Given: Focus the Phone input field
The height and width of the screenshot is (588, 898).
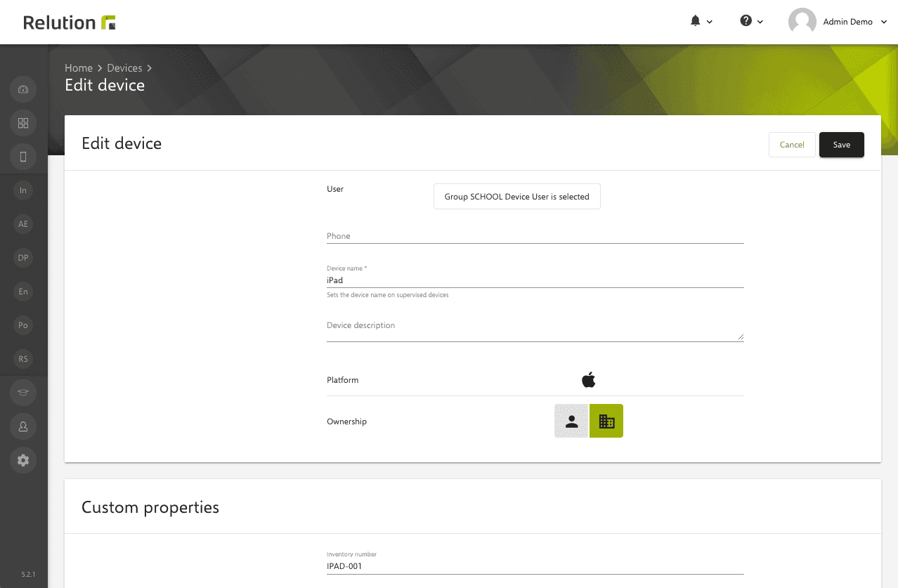Looking at the screenshot, I should [x=535, y=236].
